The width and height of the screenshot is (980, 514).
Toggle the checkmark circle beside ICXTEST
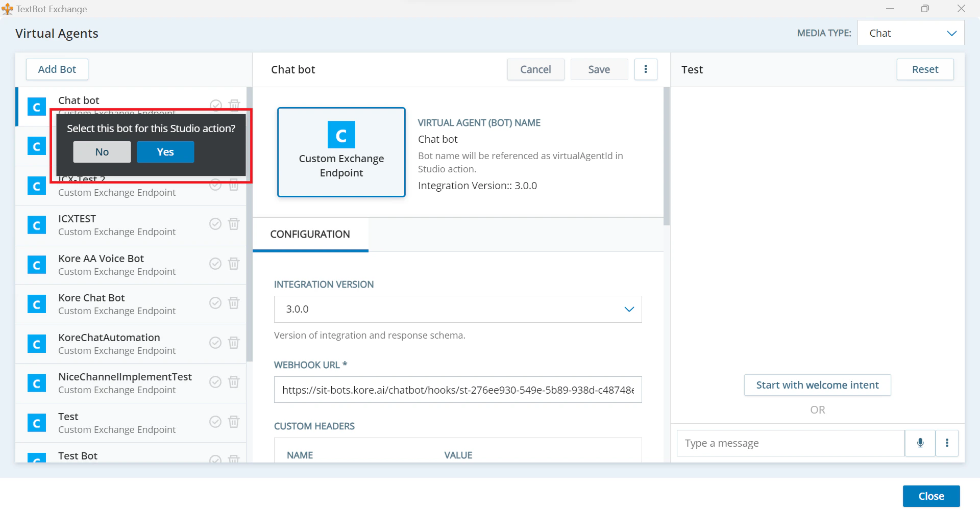(x=215, y=223)
